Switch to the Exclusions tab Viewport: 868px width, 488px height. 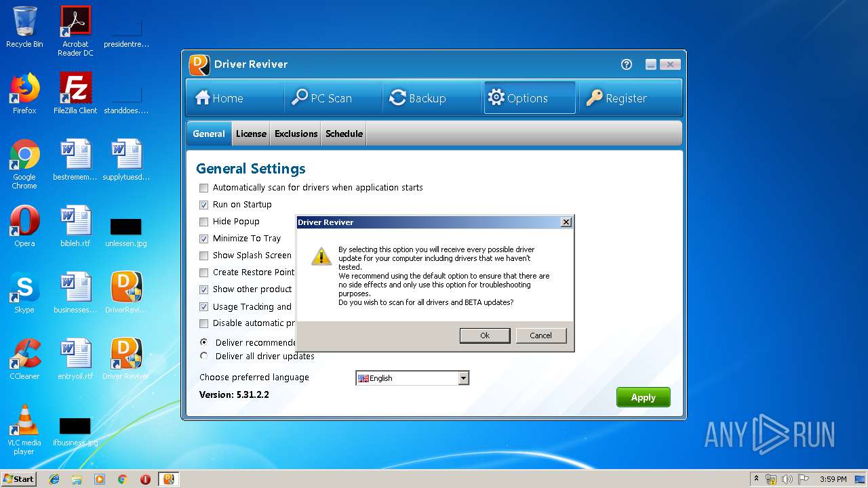[x=296, y=134]
